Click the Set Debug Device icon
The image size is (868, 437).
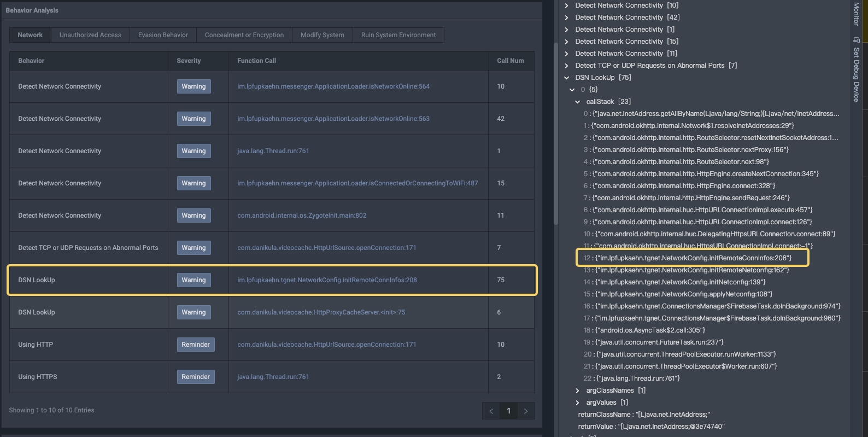[857, 40]
